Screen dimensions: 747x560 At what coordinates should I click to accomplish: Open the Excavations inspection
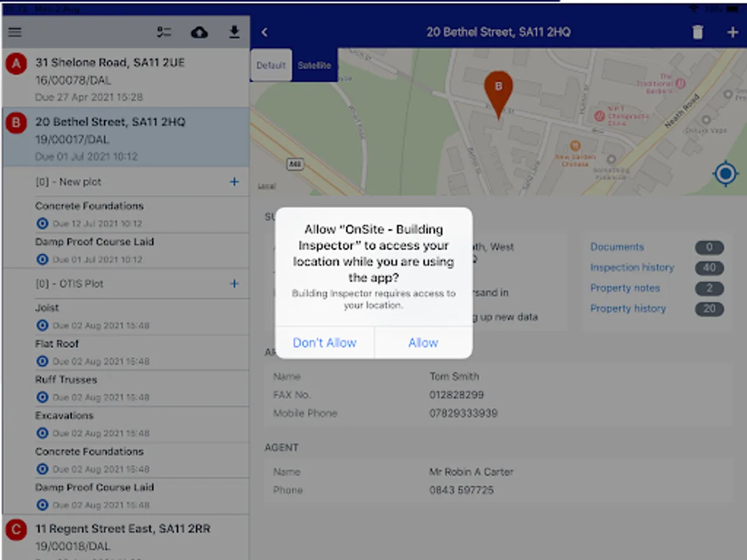(141, 425)
